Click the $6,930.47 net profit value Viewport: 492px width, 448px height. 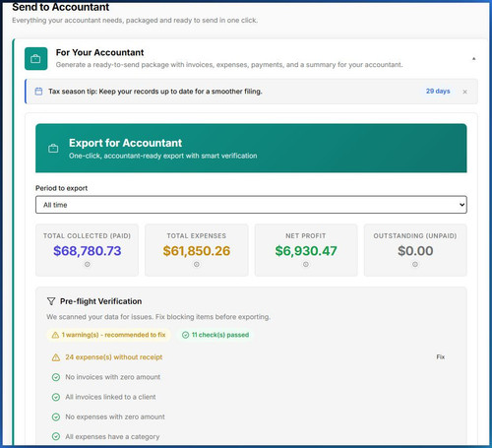coord(306,251)
